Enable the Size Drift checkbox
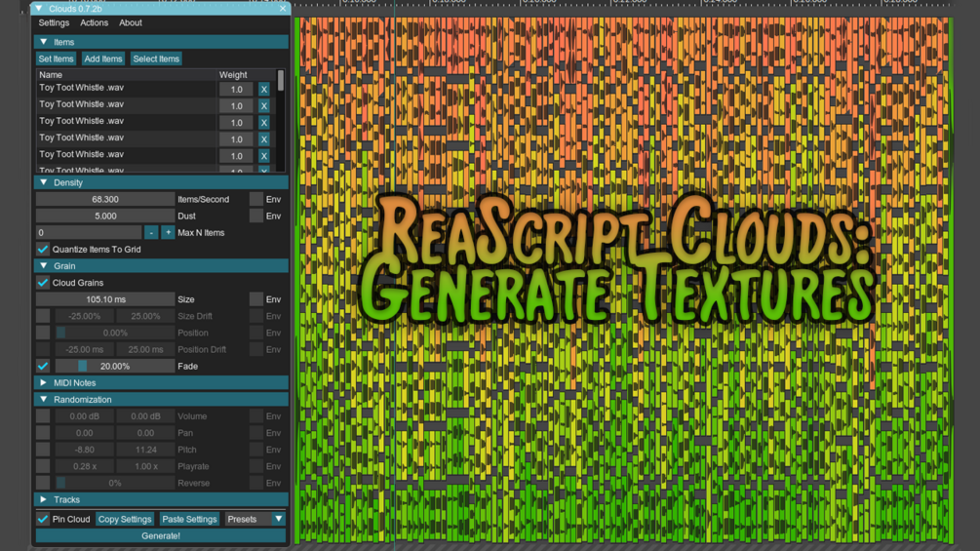980x551 pixels. [43, 316]
